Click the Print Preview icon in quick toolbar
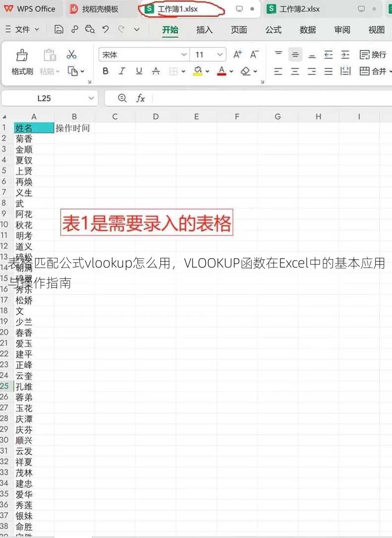 point(90,29)
